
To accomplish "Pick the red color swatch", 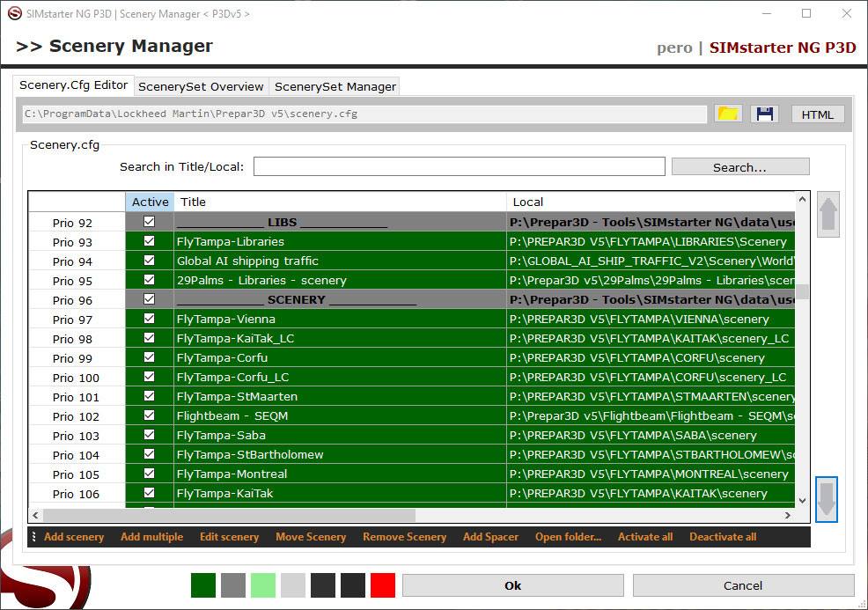I will (x=383, y=585).
